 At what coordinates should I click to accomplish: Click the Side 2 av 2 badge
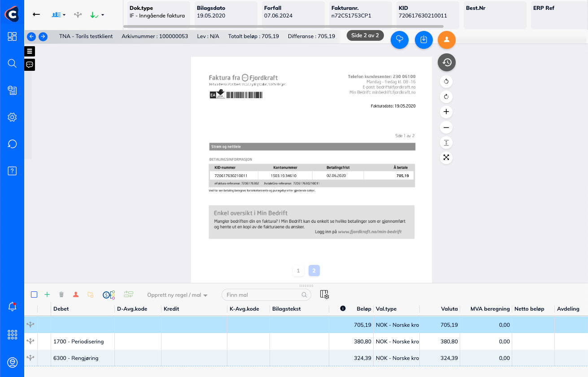pyautogui.click(x=365, y=35)
